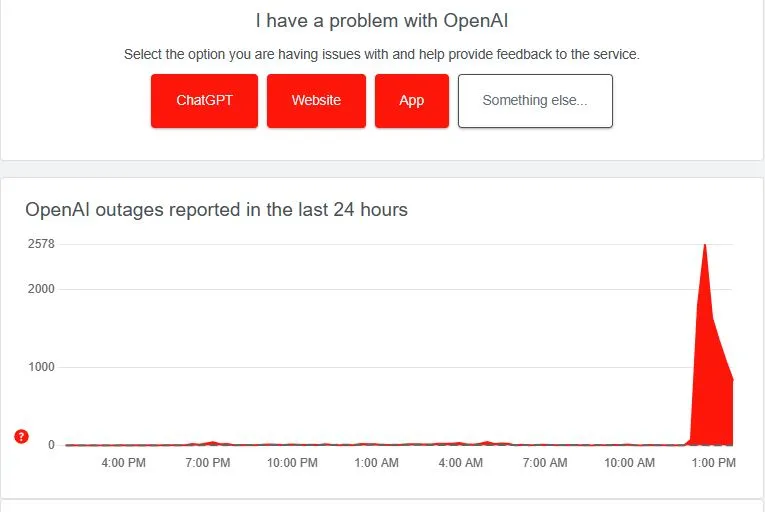
Task: Click the small chart bump near 7:00 PM
Action: (x=213, y=443)
